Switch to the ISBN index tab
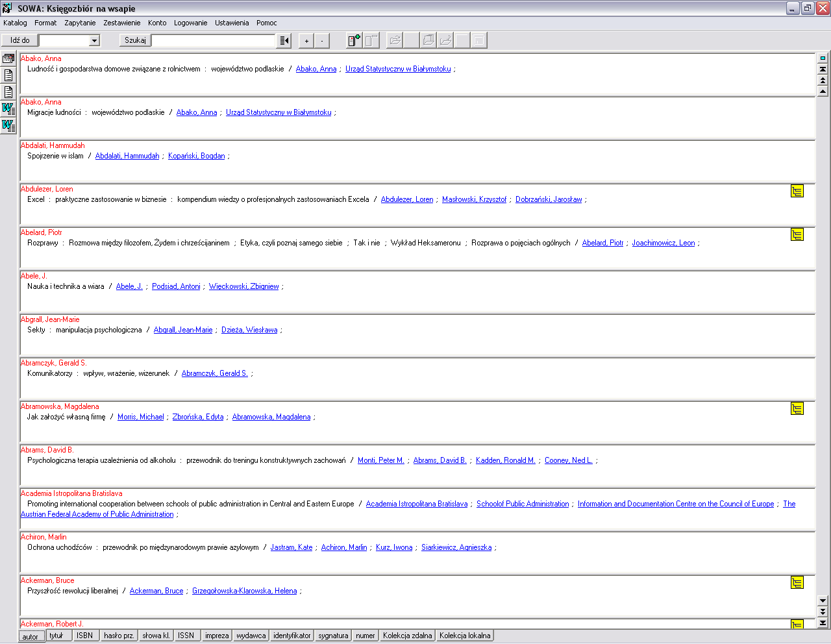The height and width of the screenshot is (644, 831). click(x=84, y=636)
